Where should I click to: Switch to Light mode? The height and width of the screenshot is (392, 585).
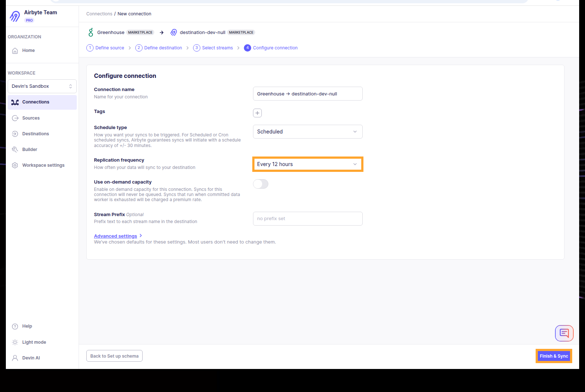coord(42,342)
